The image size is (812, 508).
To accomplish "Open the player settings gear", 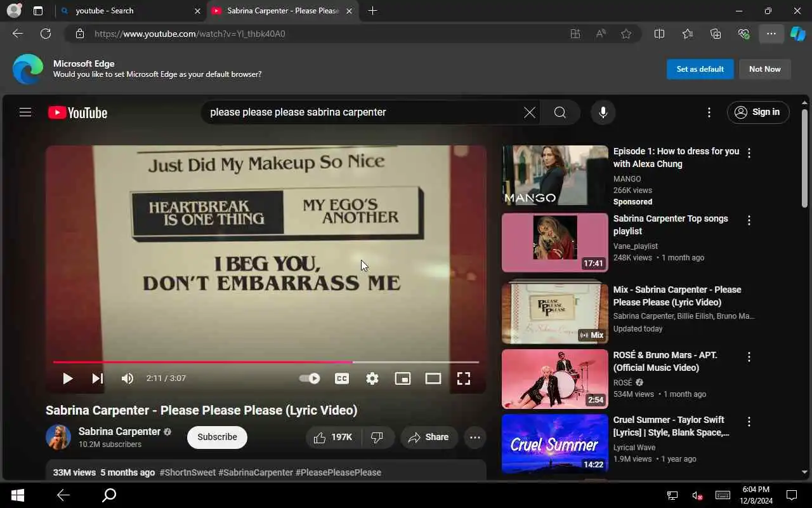I will [x=372, y=378].
